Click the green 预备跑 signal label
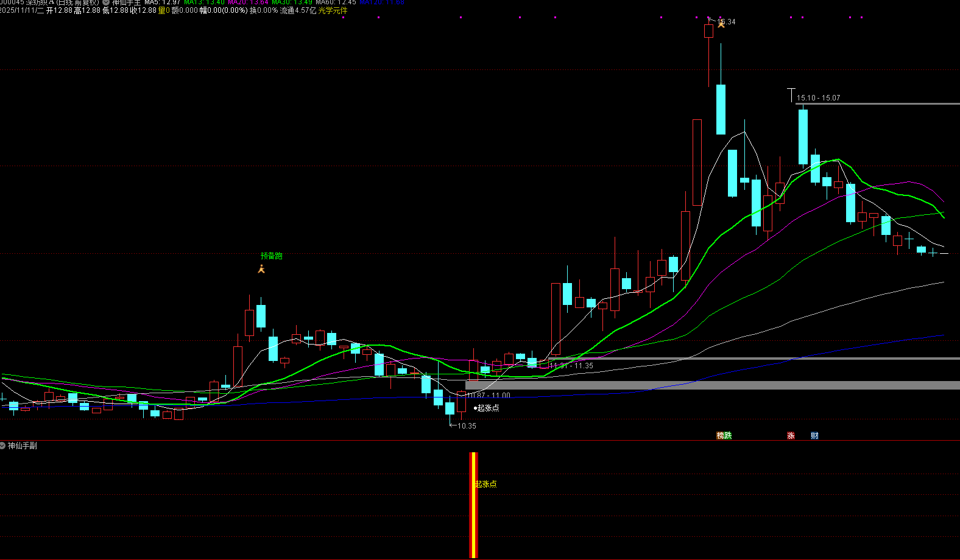This screenshot has width=960, height=560. coord(272,256)
